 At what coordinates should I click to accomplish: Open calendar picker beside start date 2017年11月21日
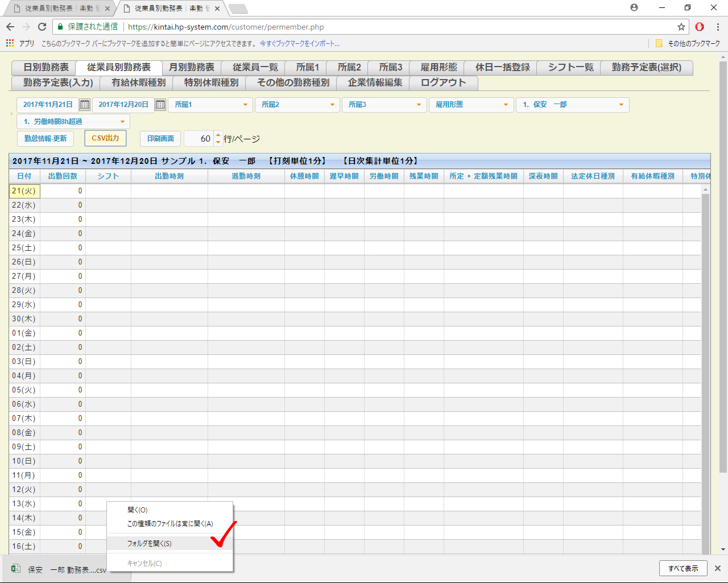(x=85, y=105)
